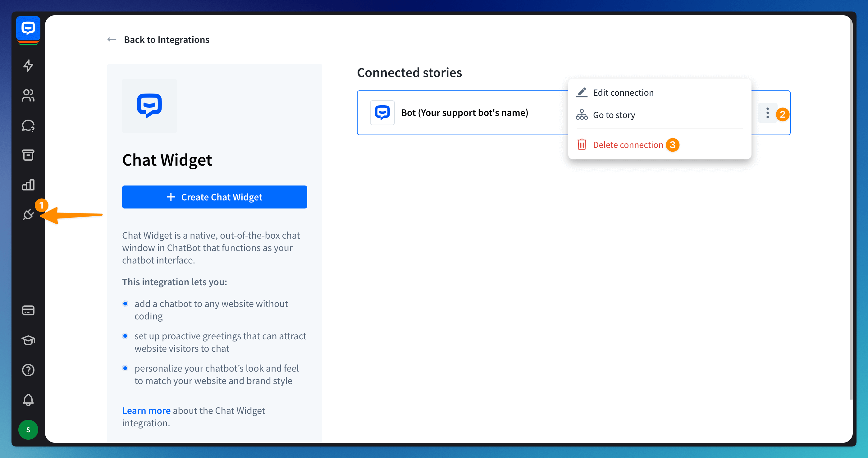Open the Archives box icon
Viewport: 868px width, 458px height.
(28, 155)
